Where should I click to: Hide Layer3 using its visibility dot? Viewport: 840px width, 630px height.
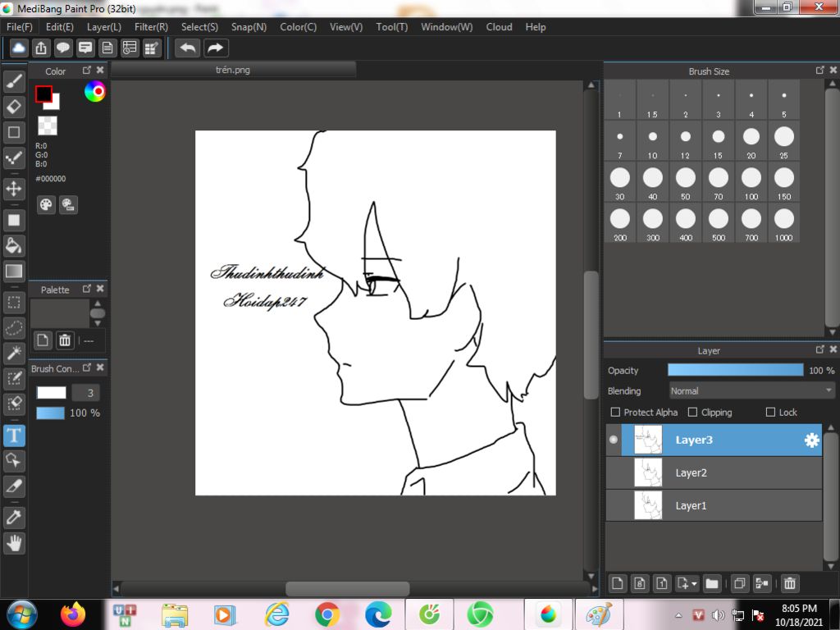click(x=614, y=440)
